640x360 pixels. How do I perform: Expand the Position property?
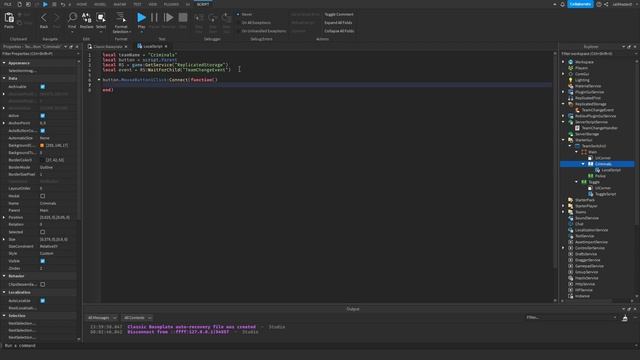click(4, 217)
